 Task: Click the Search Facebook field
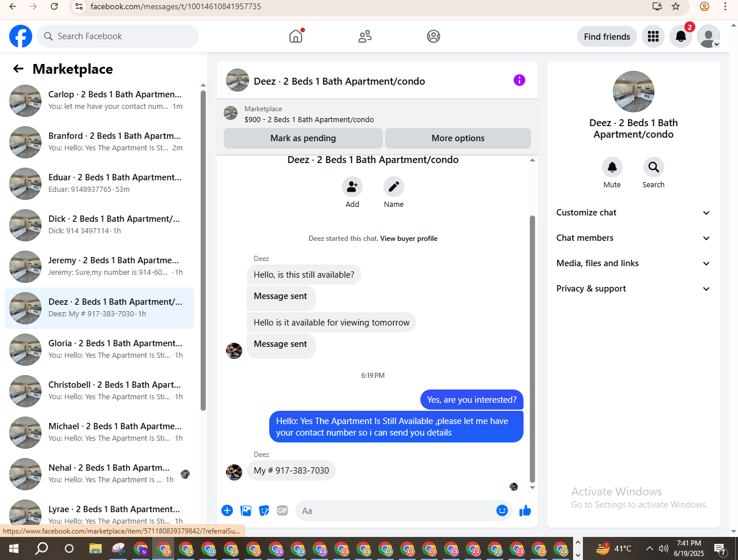[118, 36]
